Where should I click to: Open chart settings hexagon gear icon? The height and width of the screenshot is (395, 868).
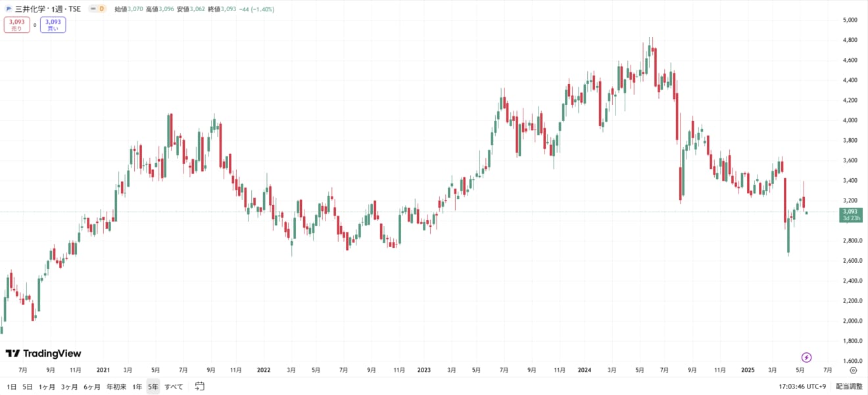(x=853, y=371)
